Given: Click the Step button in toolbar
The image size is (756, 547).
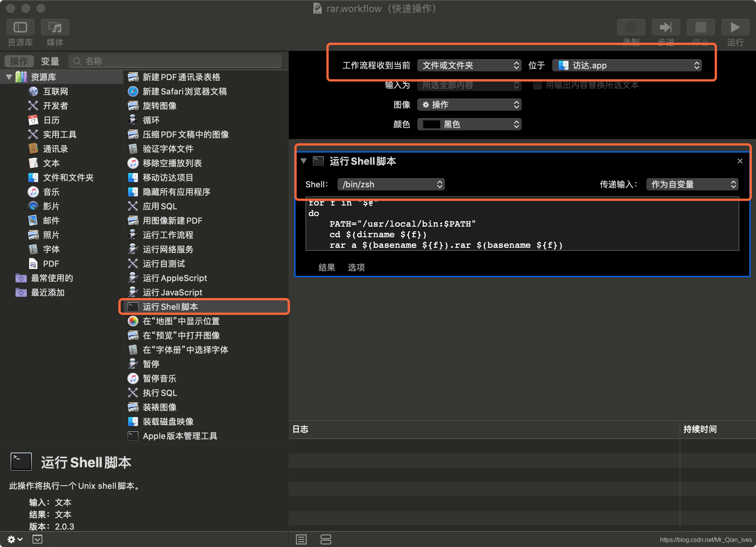Looking at the screenshot, I should click(x=666, y=27).
